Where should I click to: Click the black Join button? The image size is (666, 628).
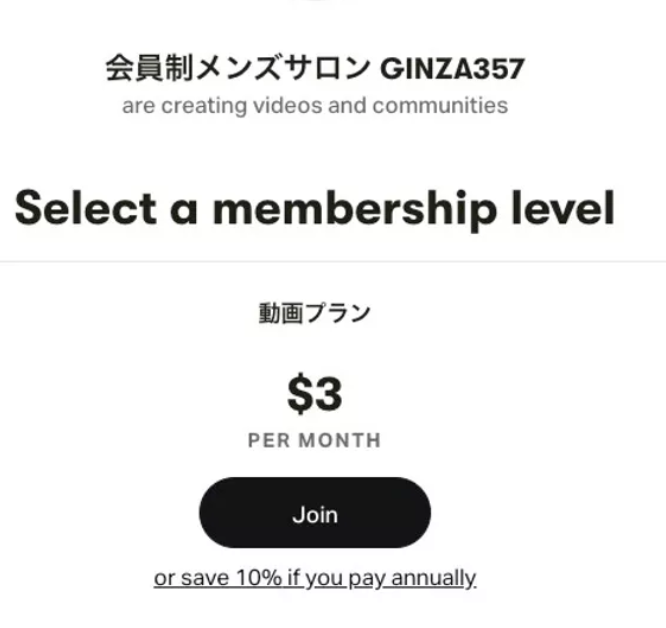[315, 513]
